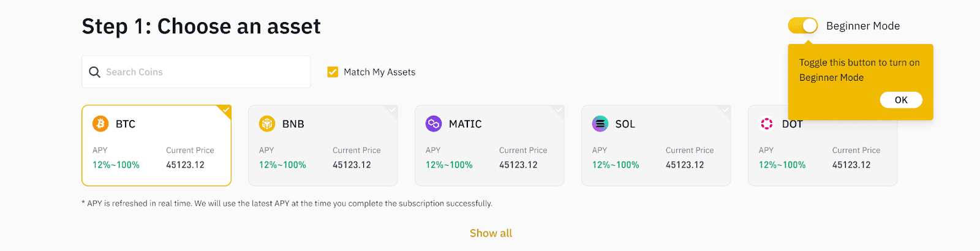Expand the coin list with Show all
Viewport: 980px width, 251px height.
pyautogui.click(x=491, y=233)
